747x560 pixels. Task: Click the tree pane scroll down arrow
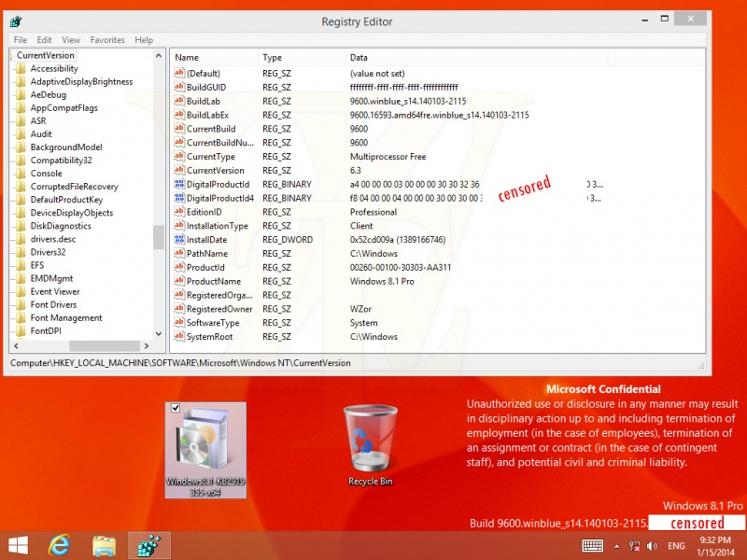pyautogui.click(x=159, y=334)
